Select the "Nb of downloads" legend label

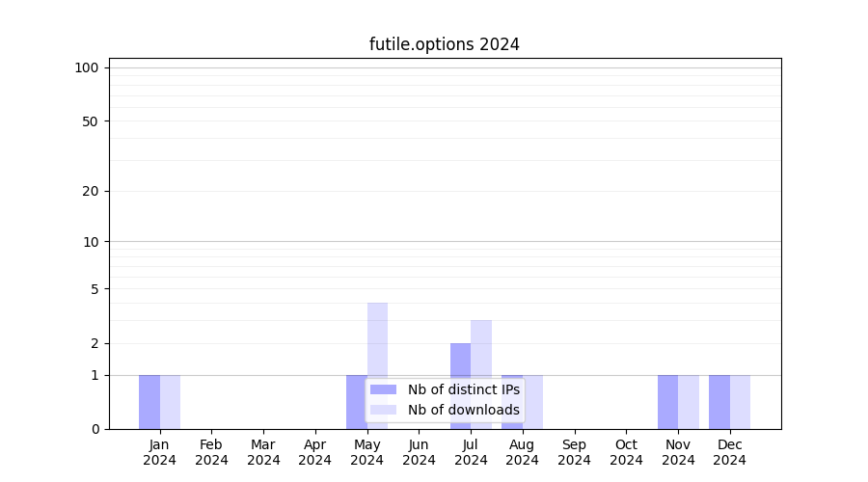pyautogui.click(x=463, y=410)
